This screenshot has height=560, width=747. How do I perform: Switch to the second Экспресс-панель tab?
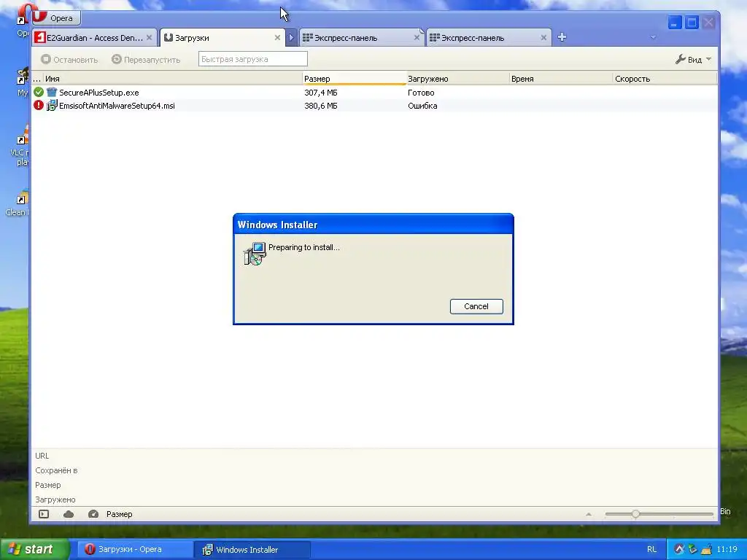[488, 38]
